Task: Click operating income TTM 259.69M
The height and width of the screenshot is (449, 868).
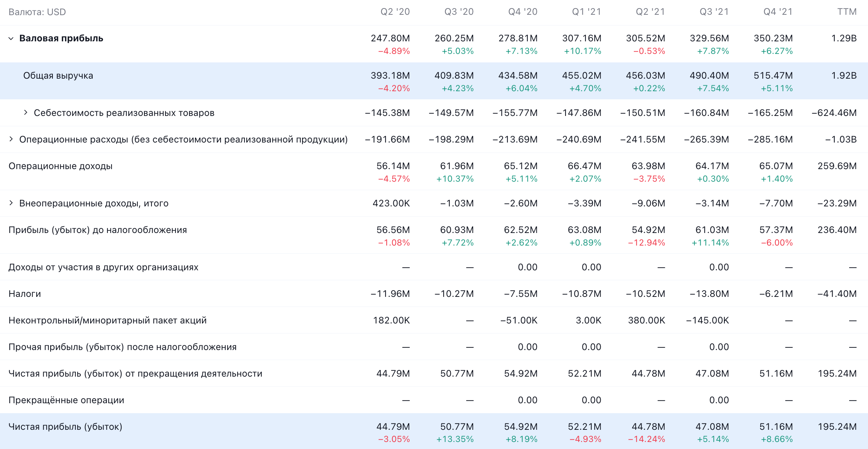Action: tap(837, 166)
